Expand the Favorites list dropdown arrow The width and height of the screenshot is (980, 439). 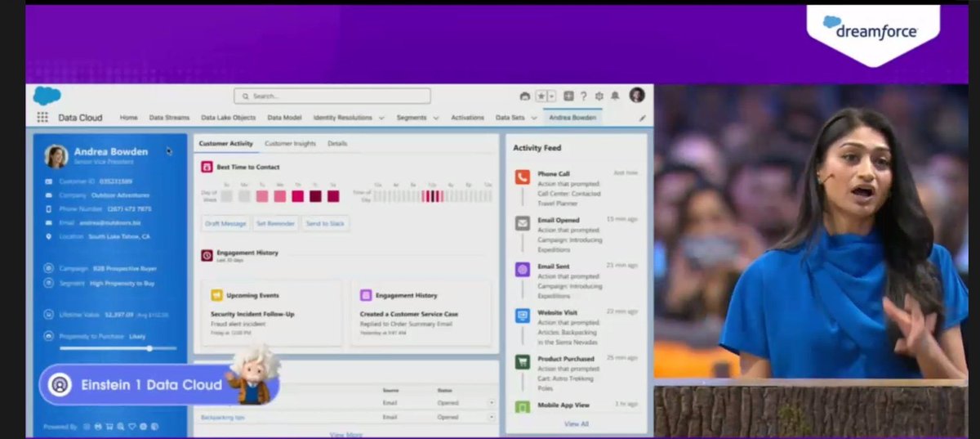point(551,96)
